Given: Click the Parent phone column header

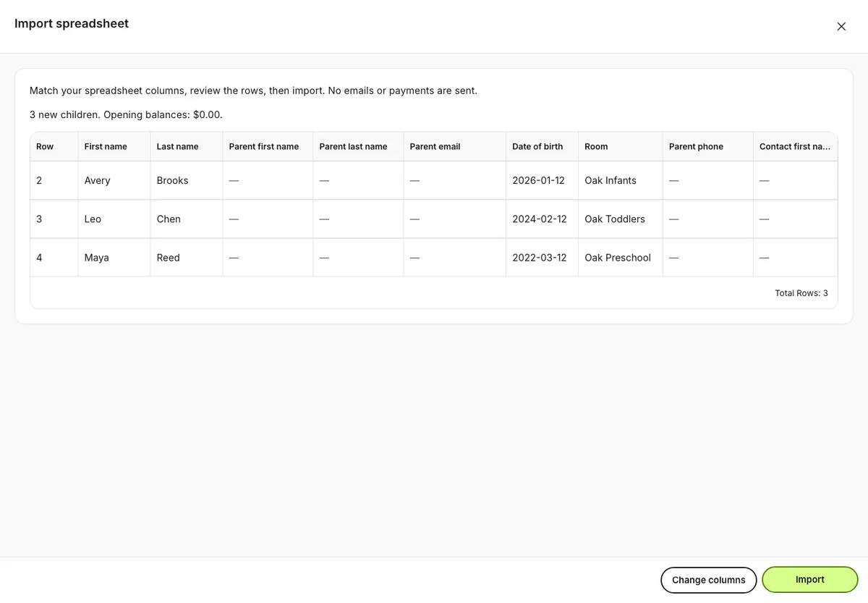Looking at the screenshot, I should pos(708,146).
